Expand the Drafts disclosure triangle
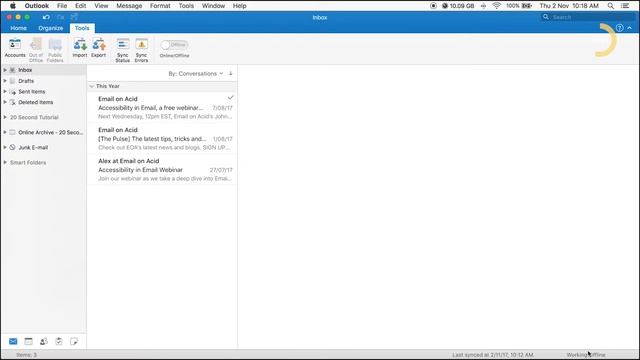 pos(5,81)
